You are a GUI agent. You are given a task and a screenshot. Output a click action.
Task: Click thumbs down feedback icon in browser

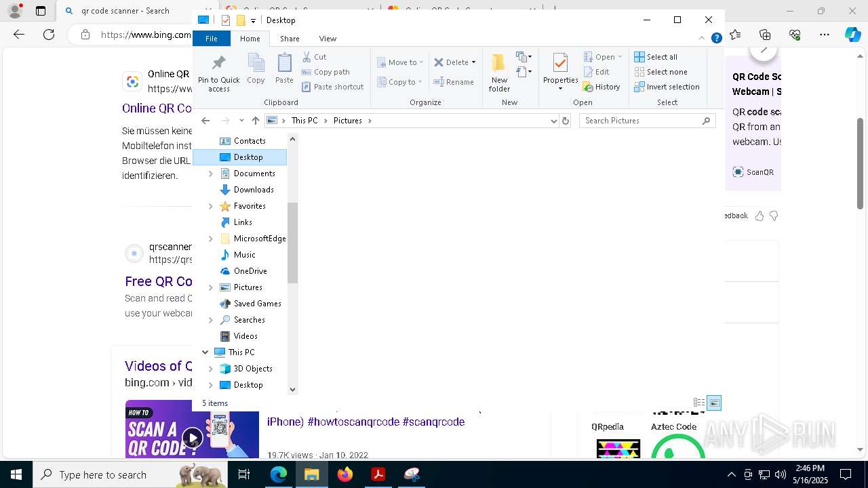pyautogui.click(x=774, y=216)
